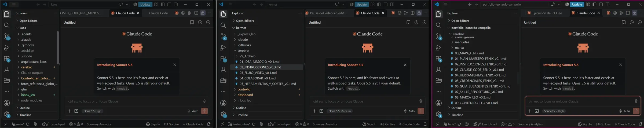Image resolution: width=644 pixels, height=128 pixels.
Task: Start new chat in kaos Claude panel
Action: tap(208, 23)
